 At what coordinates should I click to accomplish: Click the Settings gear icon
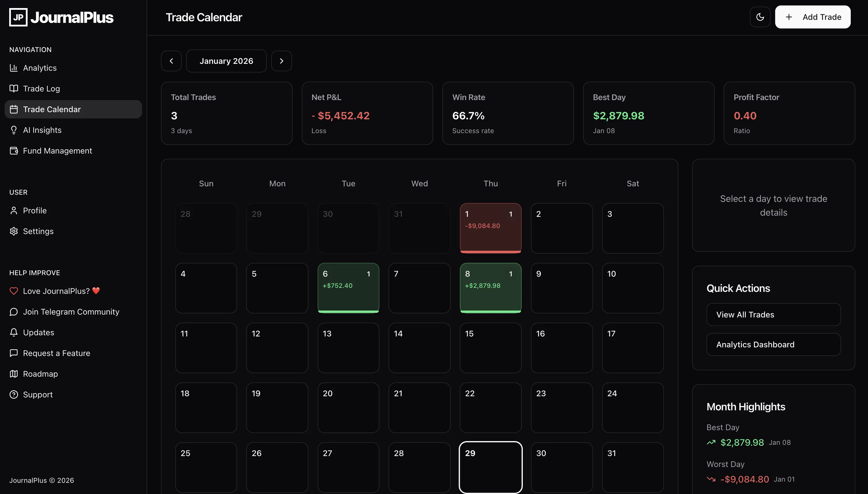click(x=14, y=231)
